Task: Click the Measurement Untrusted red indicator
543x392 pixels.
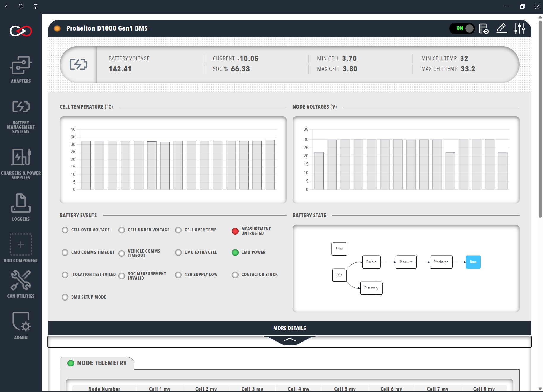Action: 235,231
